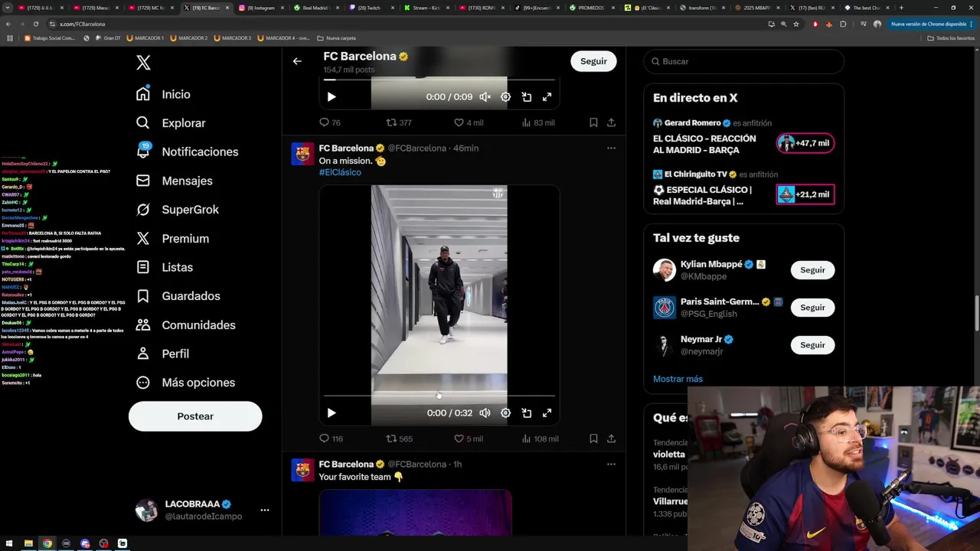
Task: Reply to the post with 76 comments
Action: tap(330, 122)
